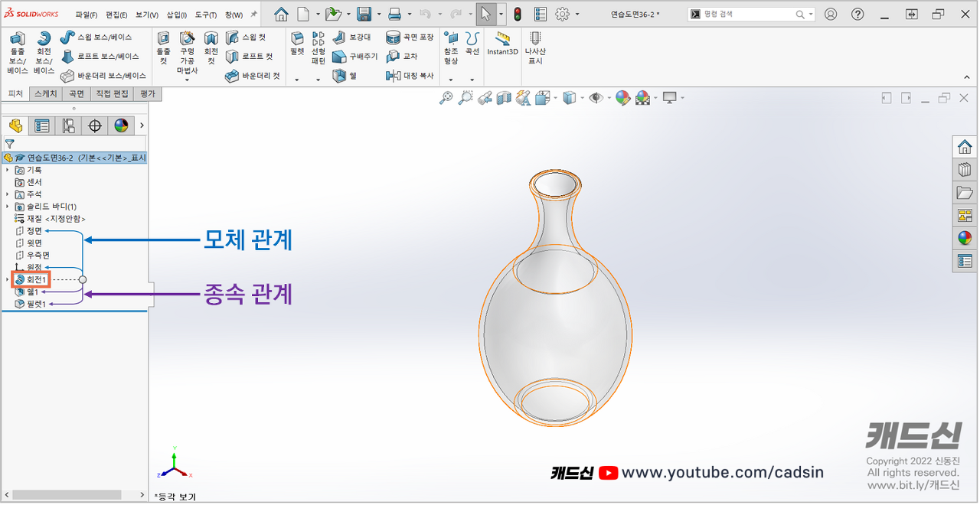Switch to the 스케치 tab

(45, 94)
